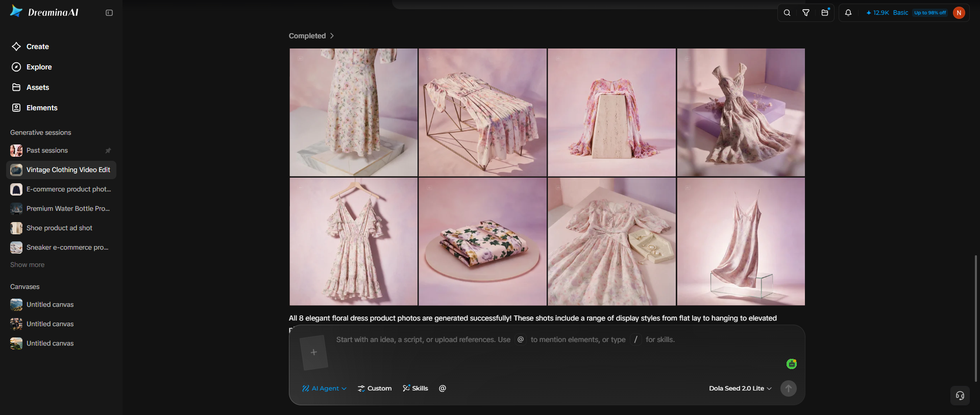
Task: View the 12.9K credits balance
Action: pos(877,13)
